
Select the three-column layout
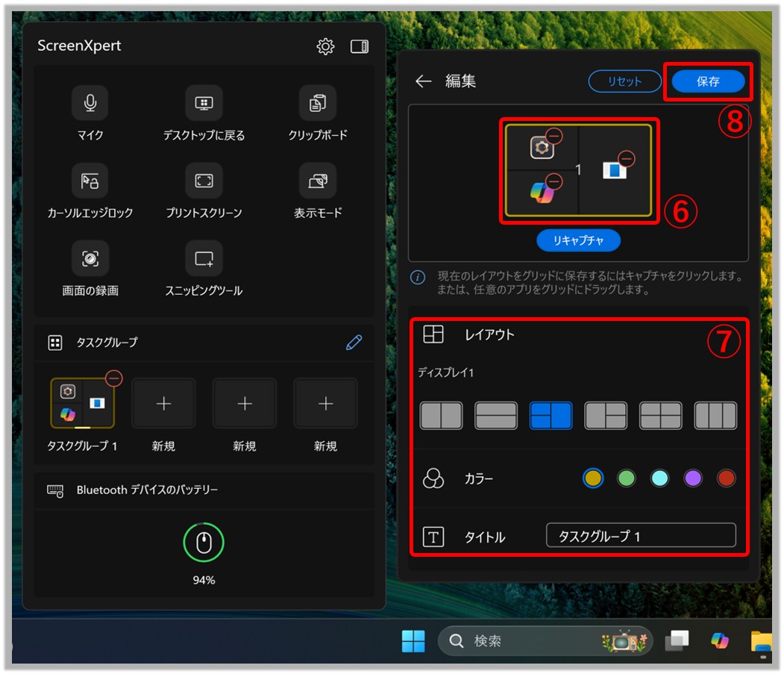click(715, 416)
